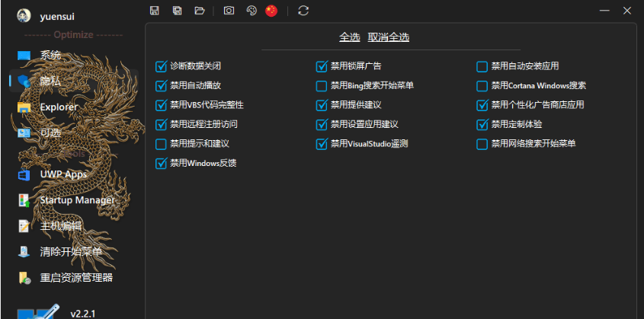Close the application window
This screenshot has height=319, width=644.
(627, 11)
